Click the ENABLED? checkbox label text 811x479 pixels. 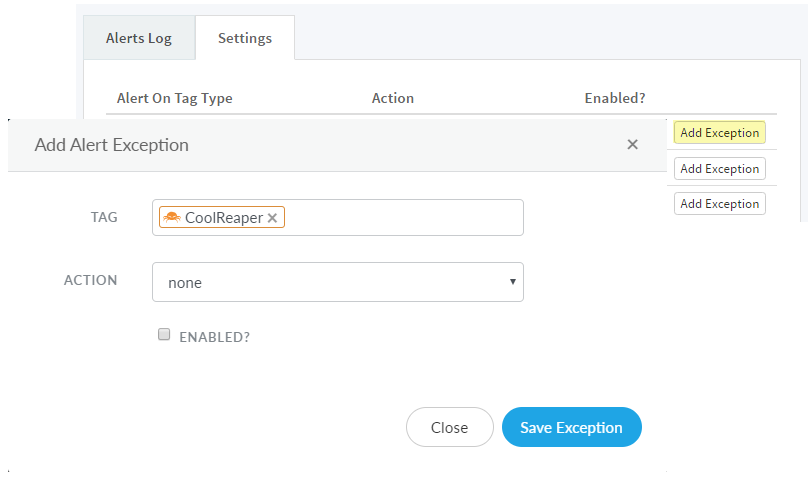[x=214, y=337]
